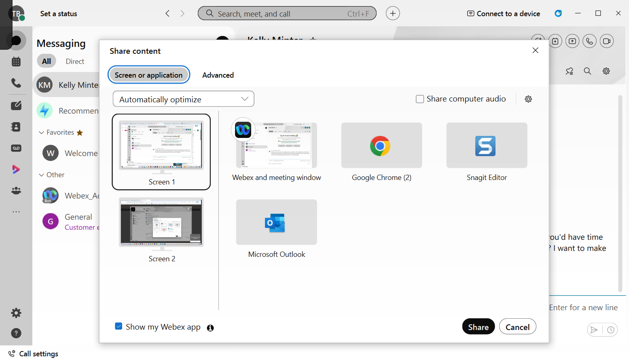The image size is (629, 364).
Task: Click the TB profile avatar
Action: point(16,14)
